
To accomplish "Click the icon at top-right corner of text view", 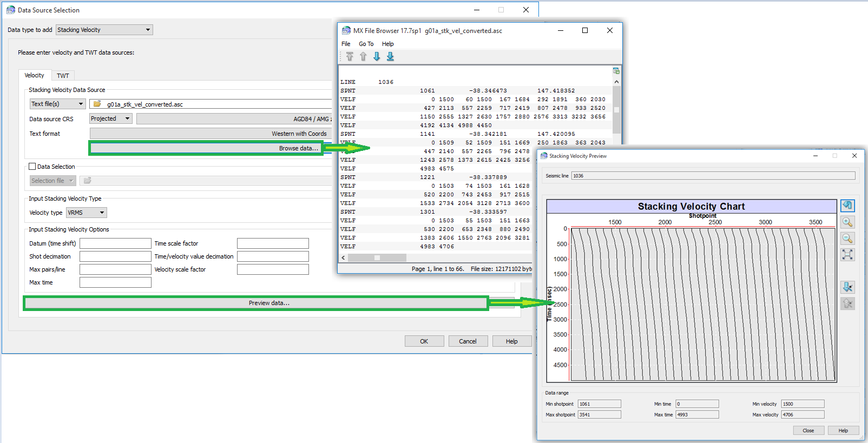I will [616, 71].
